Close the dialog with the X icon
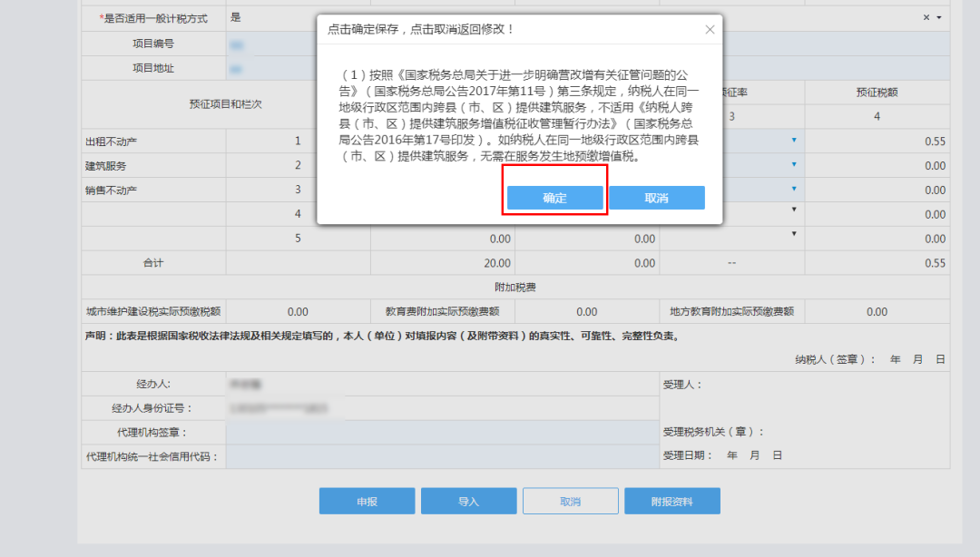The image size is (980, 557). pyautogui.click(x=710, y=29)
